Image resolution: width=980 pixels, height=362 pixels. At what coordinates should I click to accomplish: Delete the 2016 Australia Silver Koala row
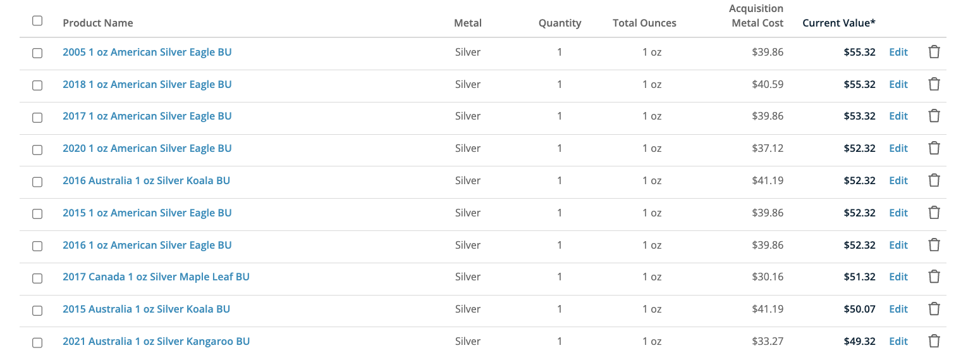934,180
